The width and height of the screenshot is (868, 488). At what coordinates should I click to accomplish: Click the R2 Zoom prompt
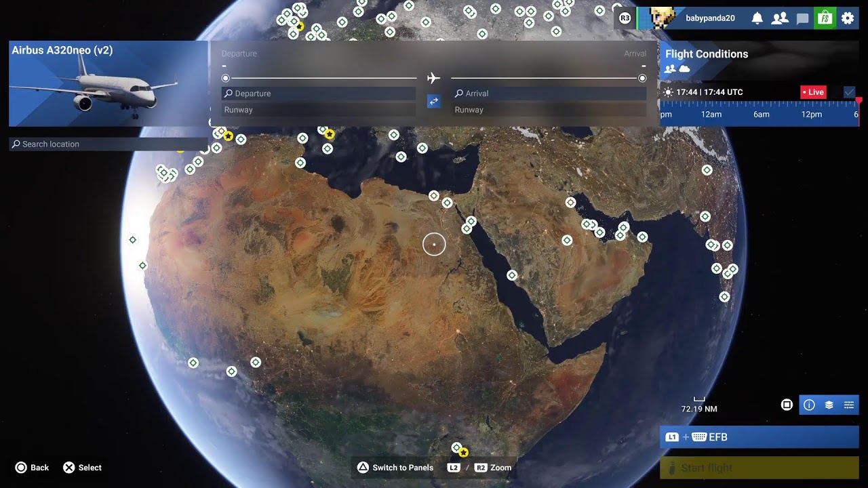click(x=493, y=468)
